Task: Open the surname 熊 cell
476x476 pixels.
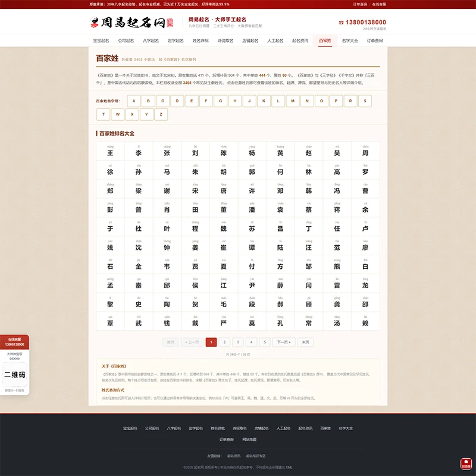Action: tap(337, 264)
